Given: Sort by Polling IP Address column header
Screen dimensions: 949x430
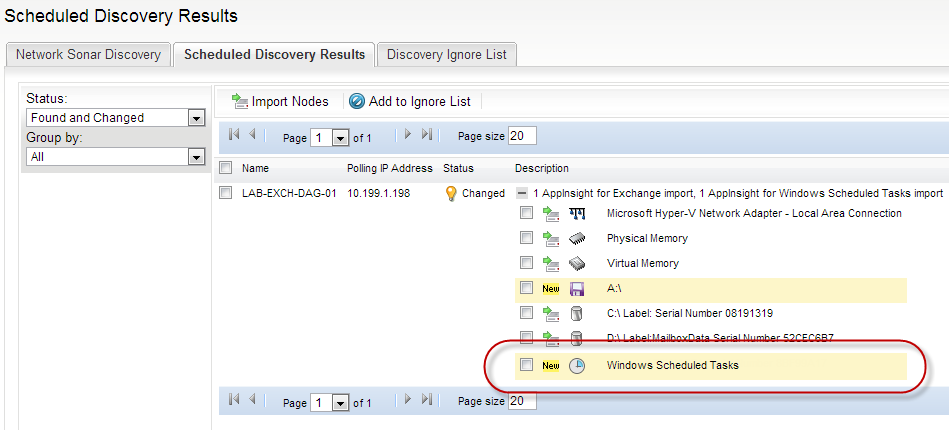Looking at the screenshot, I should 390,168.
